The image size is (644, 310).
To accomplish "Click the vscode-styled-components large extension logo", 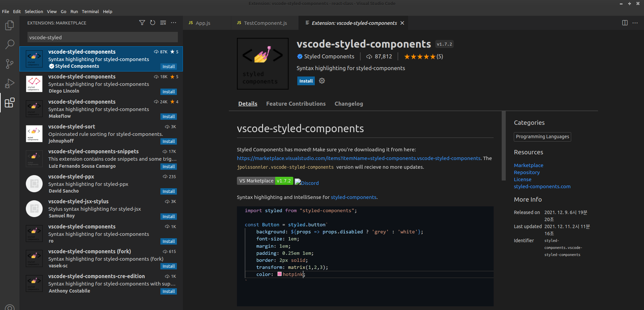I will 263,64.
